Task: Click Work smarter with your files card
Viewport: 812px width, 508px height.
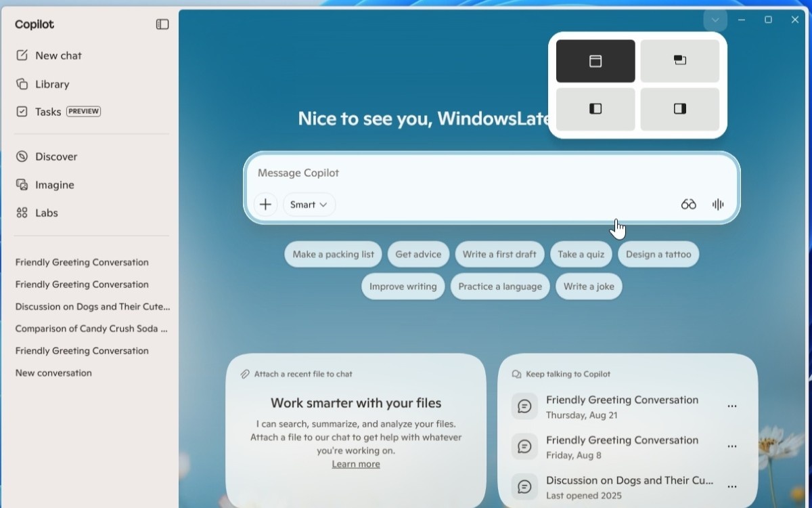Action: pyautogui.click(x=356, y=431)
